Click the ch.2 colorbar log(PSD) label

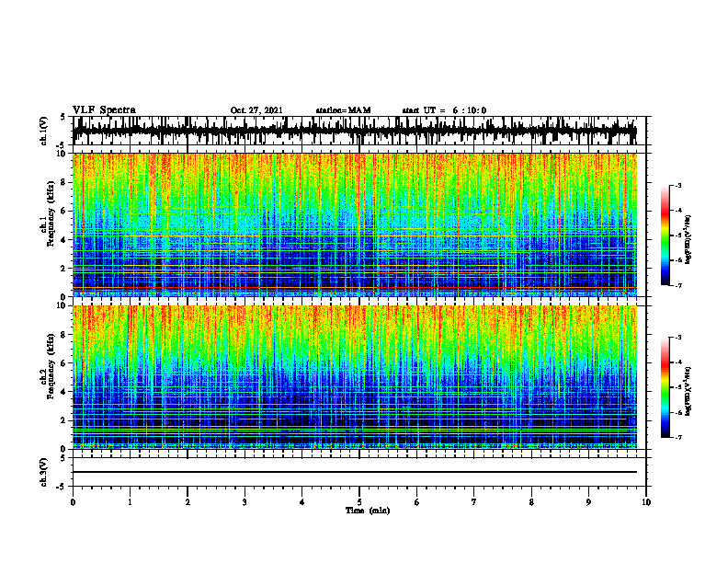coord(688,391)
